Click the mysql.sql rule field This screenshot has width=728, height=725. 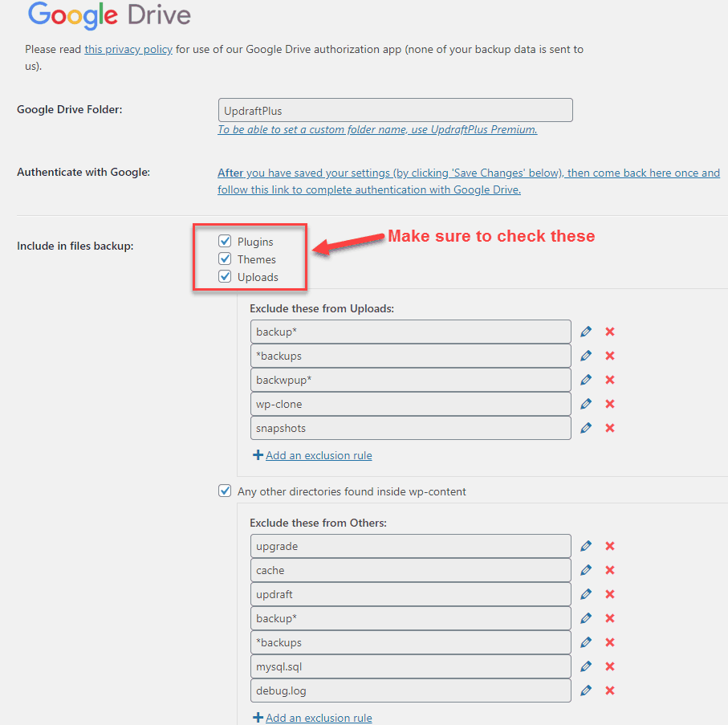point(411,667)
